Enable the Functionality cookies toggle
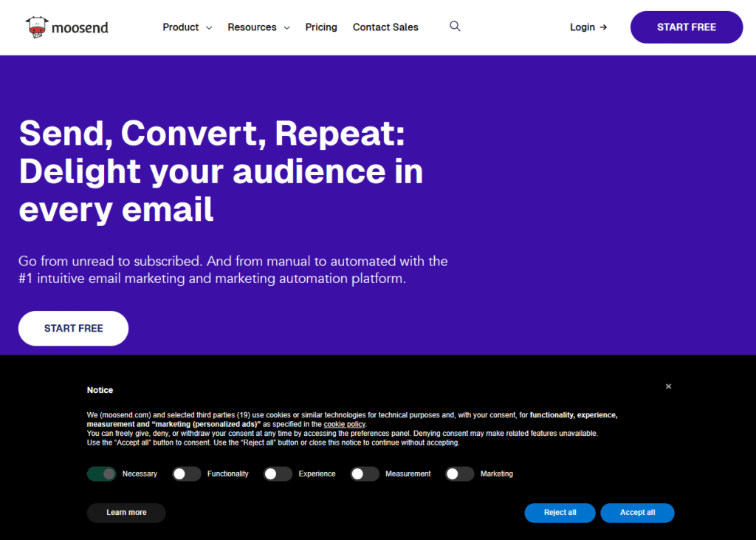This screenshot has width=756, height=540. (x=187, y=474)
